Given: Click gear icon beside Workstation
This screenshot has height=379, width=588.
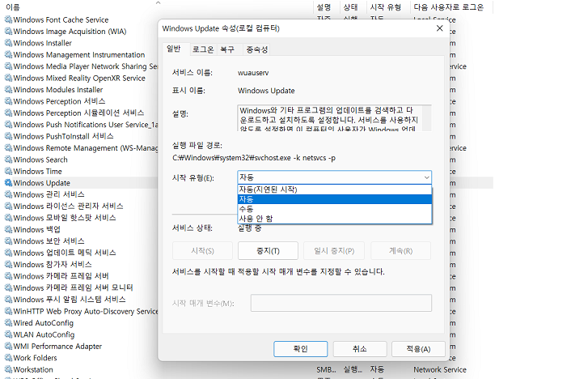Looking at the screenshot, I should pyautogui.click(x=8, y=369).
